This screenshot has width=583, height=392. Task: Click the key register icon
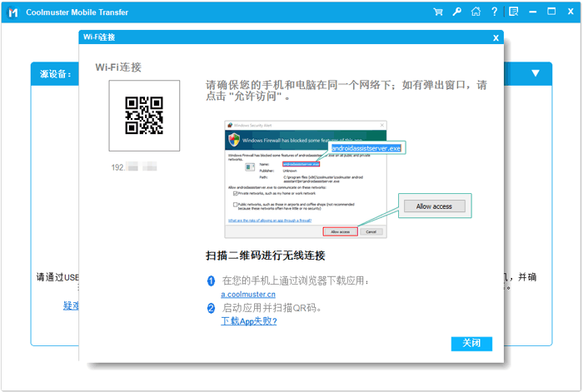[456, 12]
